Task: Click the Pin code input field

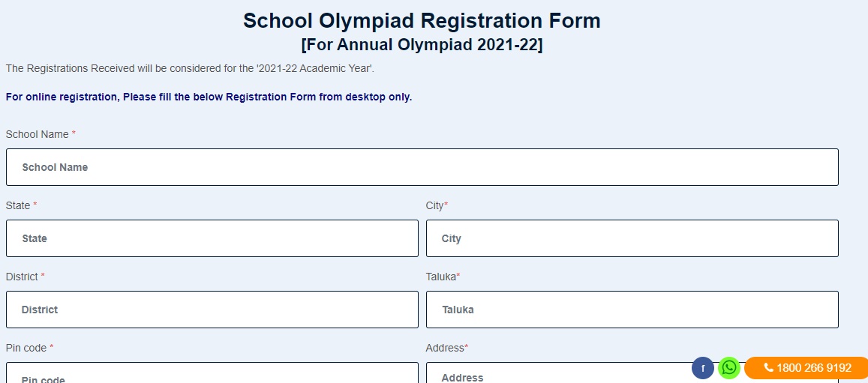Action: (212, 374)
